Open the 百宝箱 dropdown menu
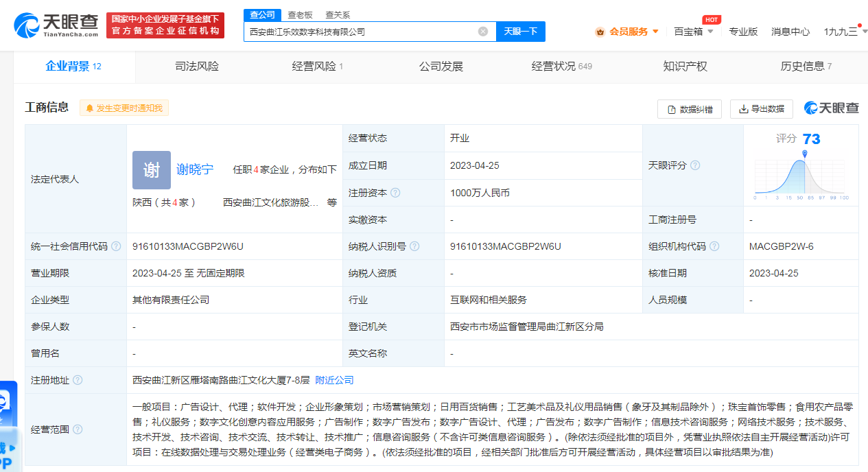The height and width of the screenshot is (472, 868). point(694,32)
